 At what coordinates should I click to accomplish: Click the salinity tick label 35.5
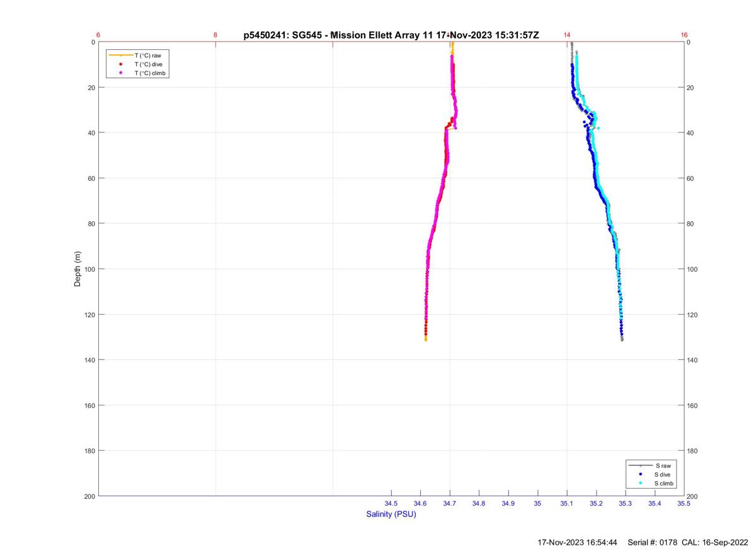684,503
